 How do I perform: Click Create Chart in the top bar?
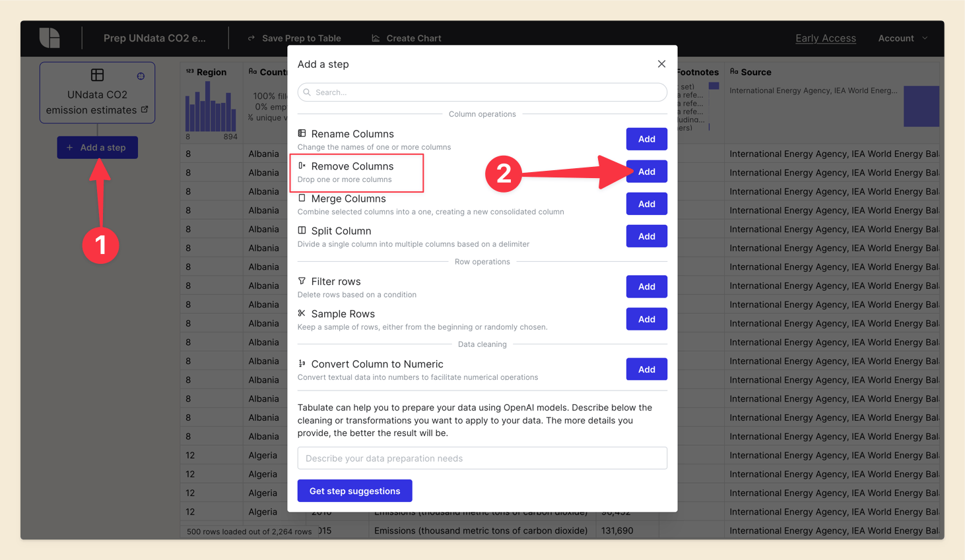[x=407, y=38]
